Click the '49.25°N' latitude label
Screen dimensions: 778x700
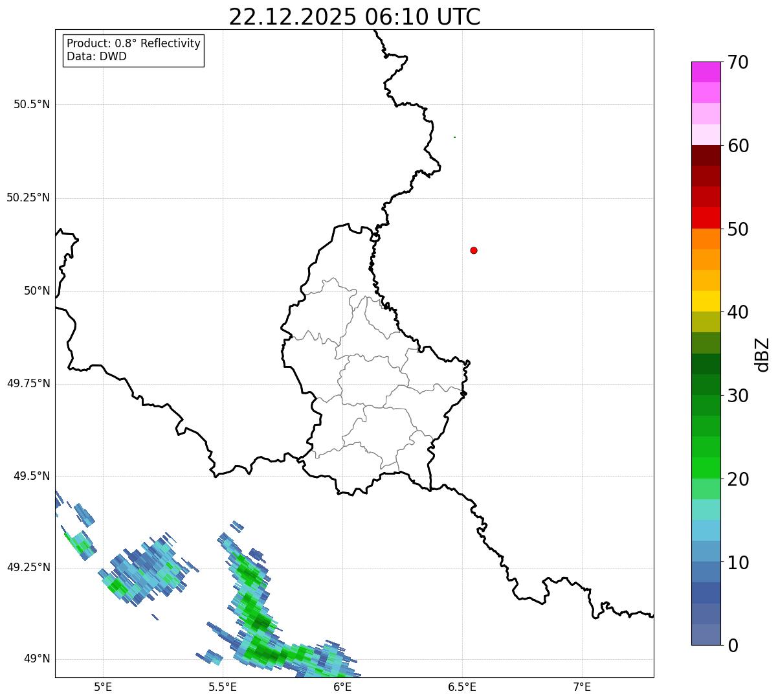[x=28, y=567]
